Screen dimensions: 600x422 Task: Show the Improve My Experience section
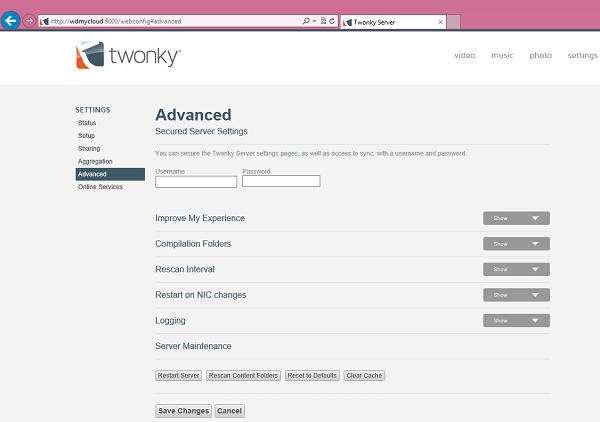pyautogui.click(x=516, y=218)
